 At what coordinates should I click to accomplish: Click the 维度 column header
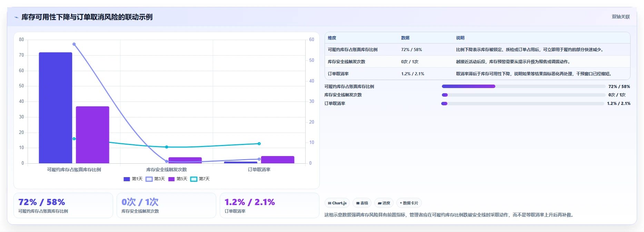coord(332,38)
